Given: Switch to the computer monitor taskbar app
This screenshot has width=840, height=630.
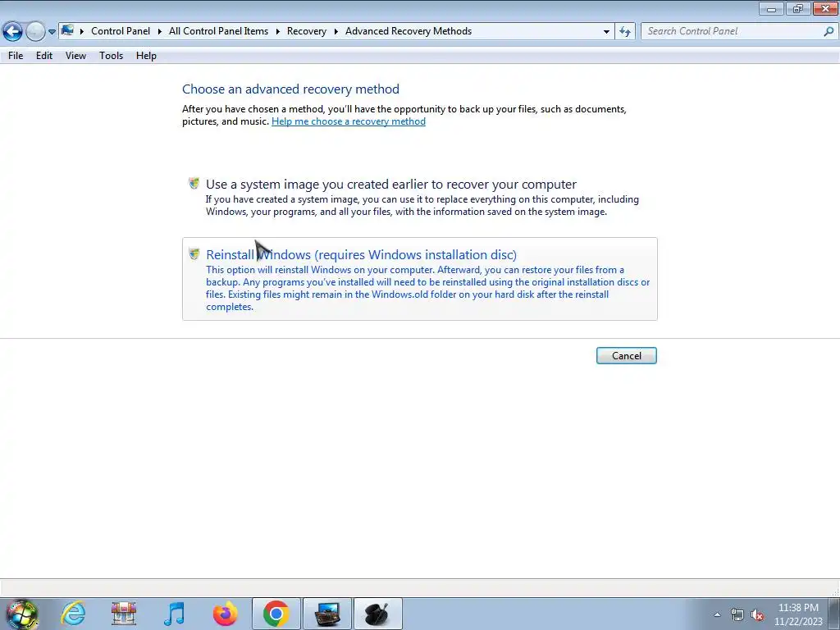Looking at the screenshot, I should pos(327,614).
